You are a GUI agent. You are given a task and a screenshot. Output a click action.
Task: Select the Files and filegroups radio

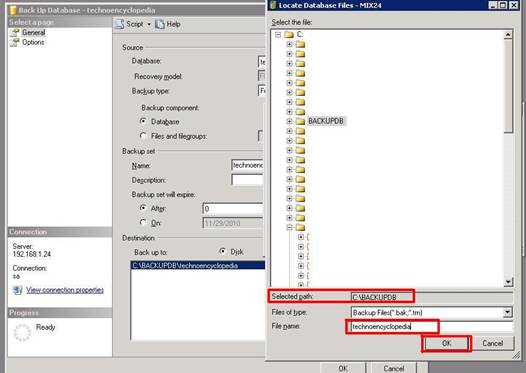pyautogui.click(x=143, y=136)
